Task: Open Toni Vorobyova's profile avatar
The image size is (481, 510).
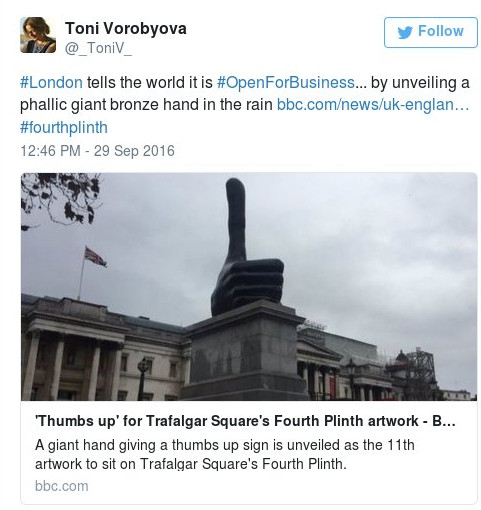Action: click(x=38, y=35)
